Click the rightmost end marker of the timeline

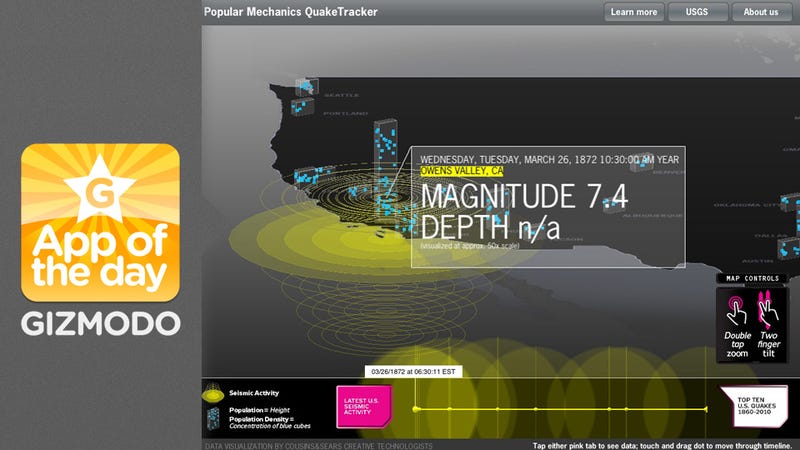click(706, 409)
